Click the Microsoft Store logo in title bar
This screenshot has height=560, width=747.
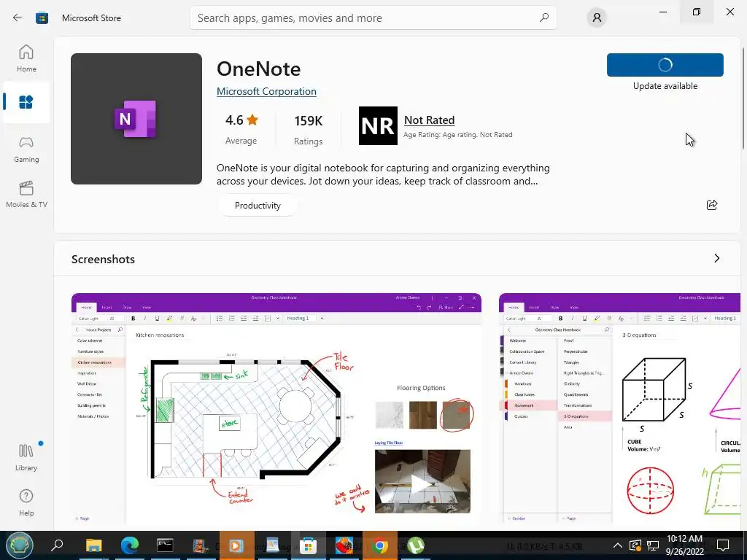[x=42, y=17]
